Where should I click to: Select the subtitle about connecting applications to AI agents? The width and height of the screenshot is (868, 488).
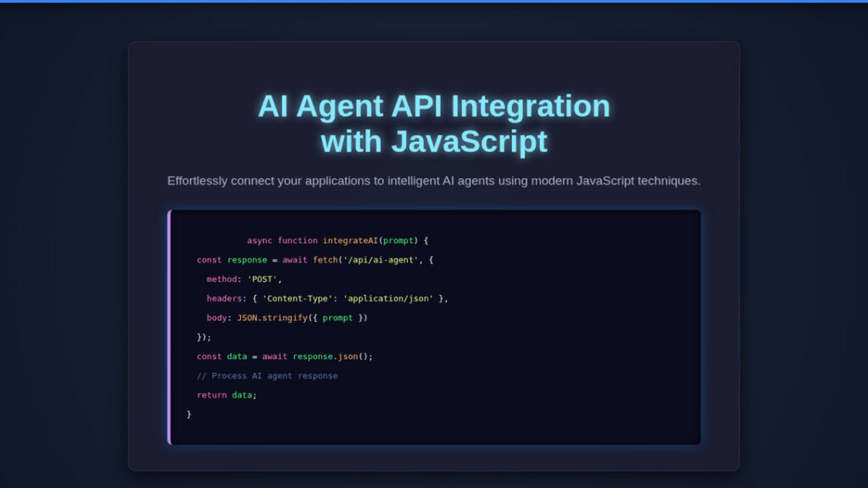[x=434, y=180]
